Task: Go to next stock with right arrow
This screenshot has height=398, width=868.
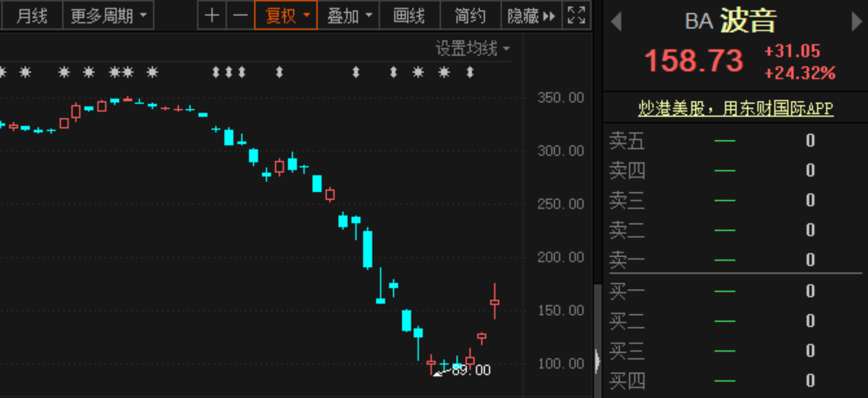Action: [857, 22]
